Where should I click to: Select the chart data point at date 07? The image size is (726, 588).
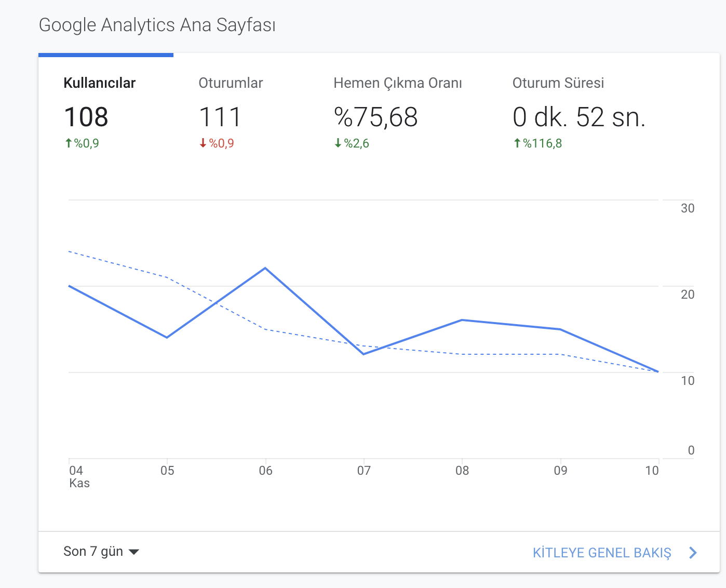pyautogui.click(x=364, y=354)
